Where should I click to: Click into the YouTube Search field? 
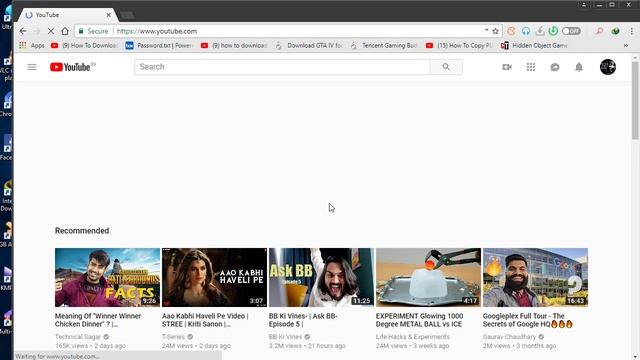pos(282,67)
